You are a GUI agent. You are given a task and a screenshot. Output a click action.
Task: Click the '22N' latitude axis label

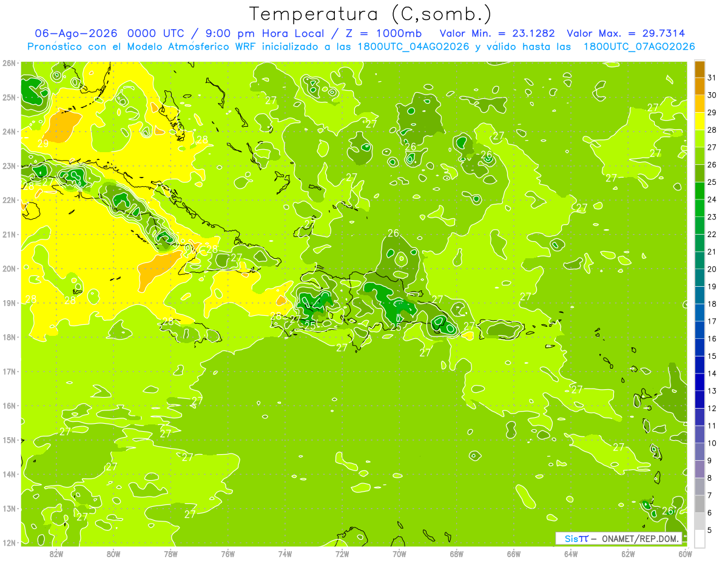tap(9, 200)
